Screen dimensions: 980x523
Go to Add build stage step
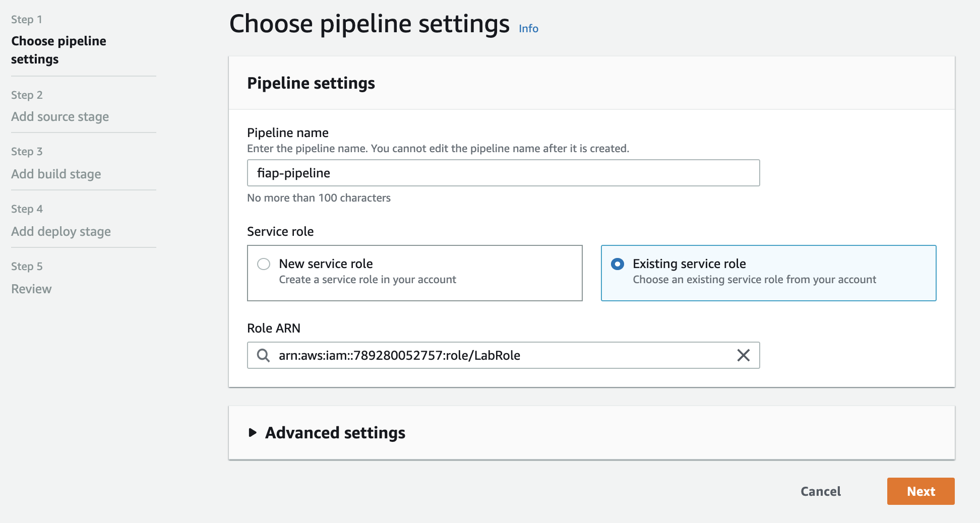pyautogui.click(x=56, y=174)
